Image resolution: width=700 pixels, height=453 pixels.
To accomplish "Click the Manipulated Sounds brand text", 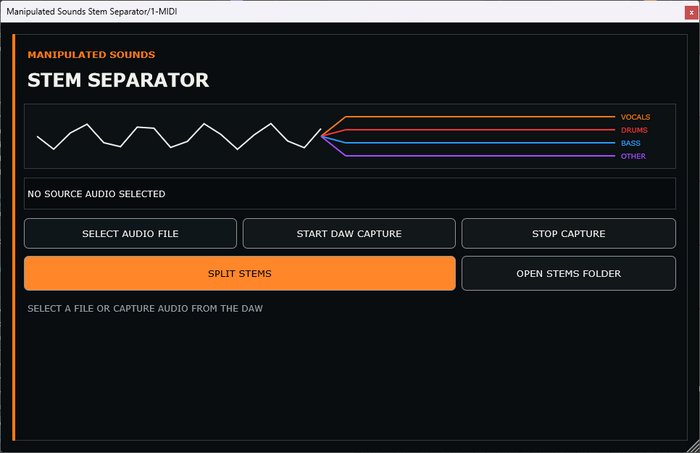I will tap(92, 54).
